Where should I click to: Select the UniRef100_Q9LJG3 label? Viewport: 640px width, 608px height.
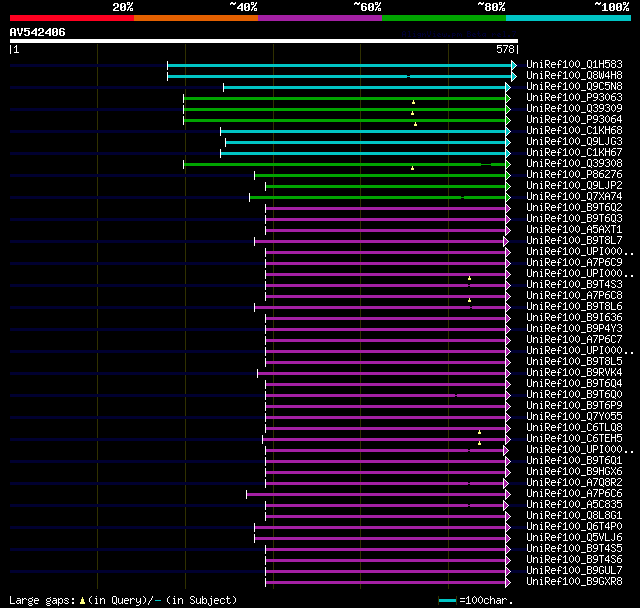click(574, 142)
